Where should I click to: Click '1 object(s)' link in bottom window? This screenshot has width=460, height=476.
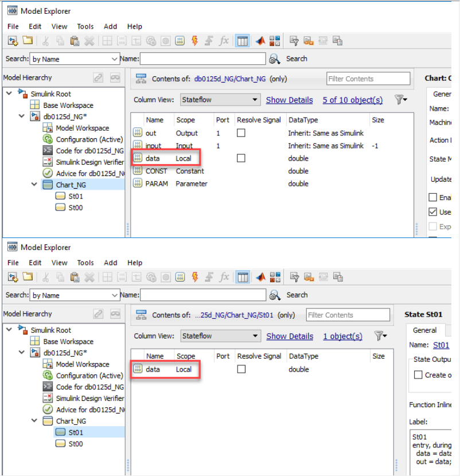342,336
